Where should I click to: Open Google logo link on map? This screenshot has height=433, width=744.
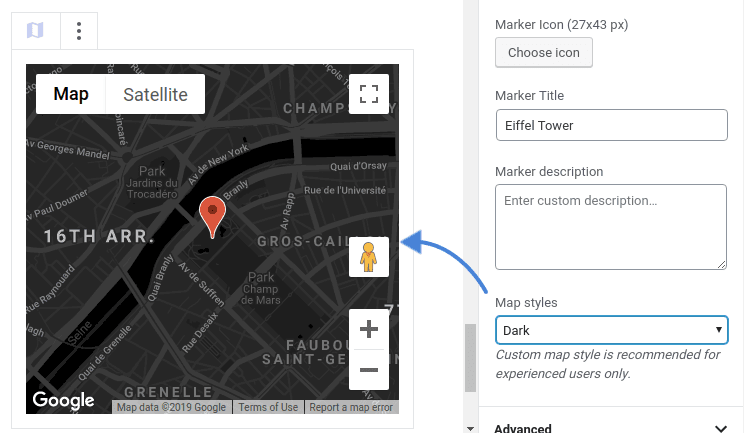[63, 400]
